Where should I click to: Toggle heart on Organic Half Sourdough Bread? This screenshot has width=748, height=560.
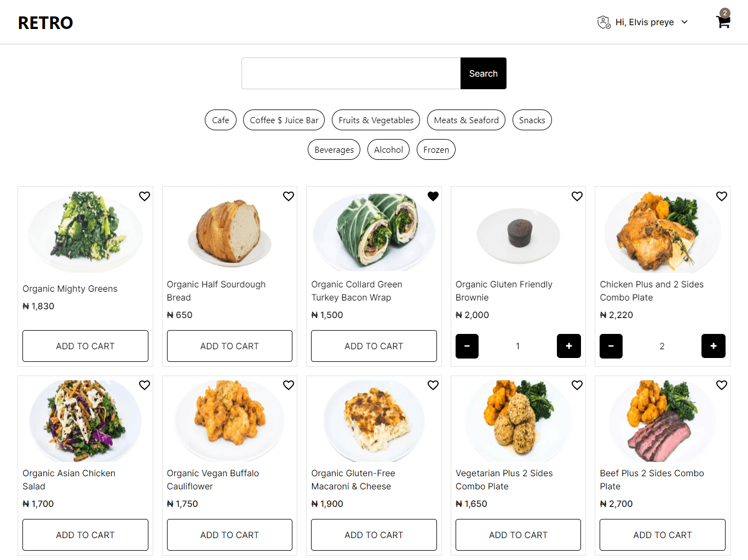point(289,196)
